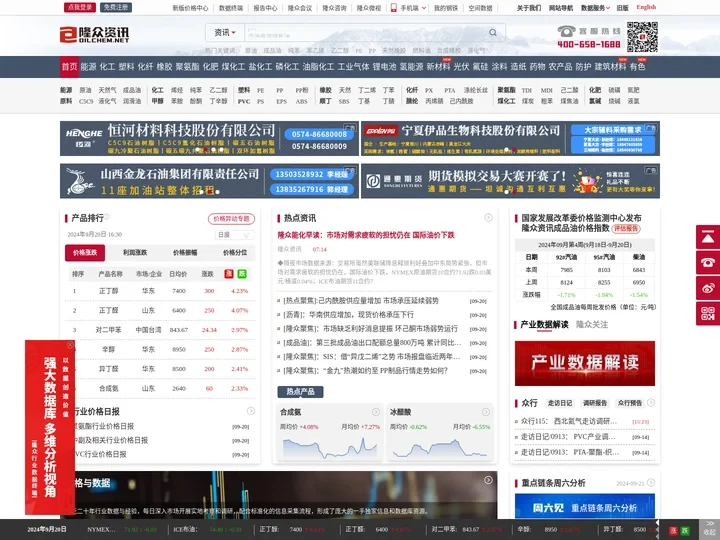Click the more arrow beside 行业价格日报
Image resolution: width=720 pixels, height=540 pixels.
[251, 411]
